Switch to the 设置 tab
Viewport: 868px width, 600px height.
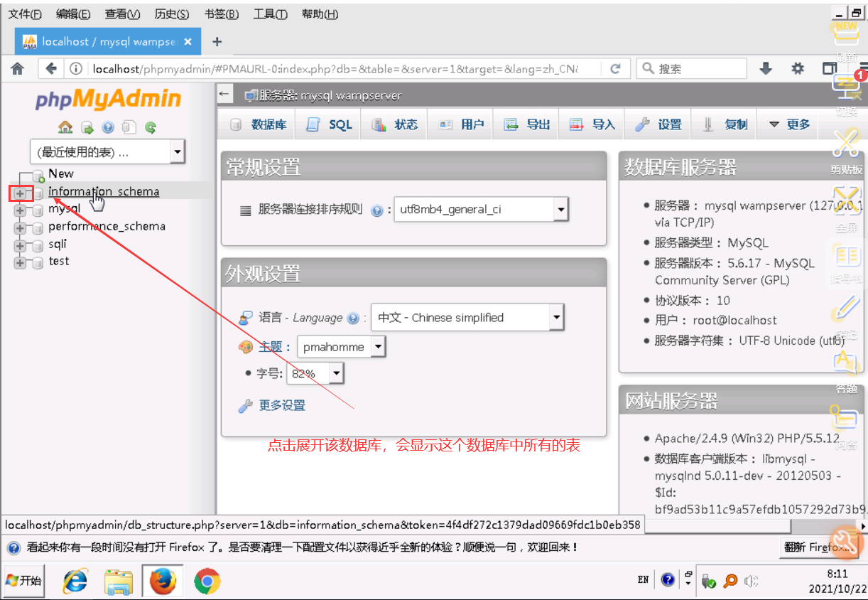click(658, 124)
